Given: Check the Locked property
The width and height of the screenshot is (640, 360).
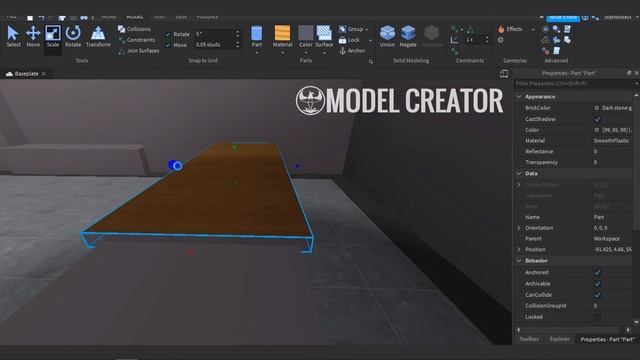Looking at the screenshot, I should pyautogui.click(x=597, y=317).
